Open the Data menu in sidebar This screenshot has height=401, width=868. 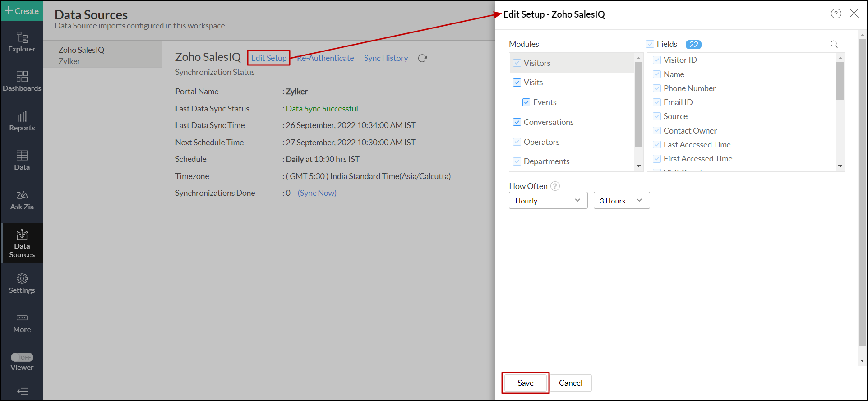coord(22,161)
